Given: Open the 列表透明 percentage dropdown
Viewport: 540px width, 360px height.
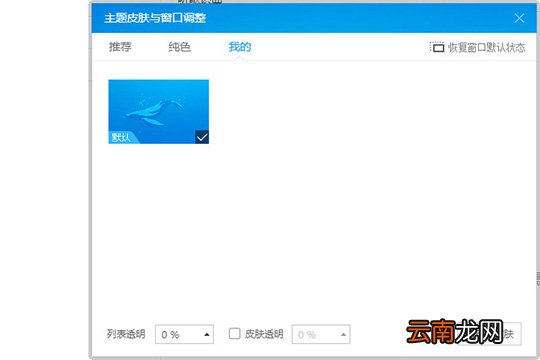Looking at the screenshot, I should click(185, 334).
